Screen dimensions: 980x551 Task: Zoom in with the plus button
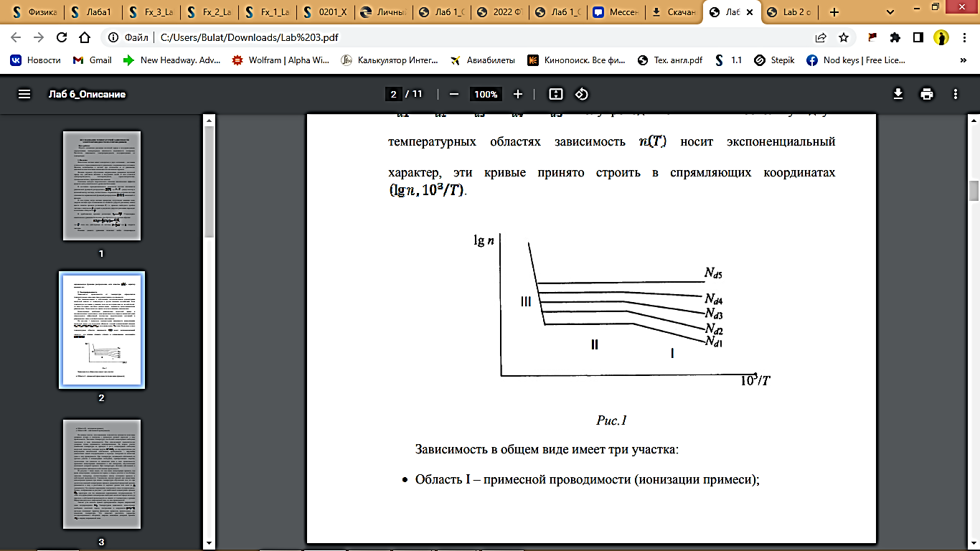pyautogui.click(x=518, y=94)
